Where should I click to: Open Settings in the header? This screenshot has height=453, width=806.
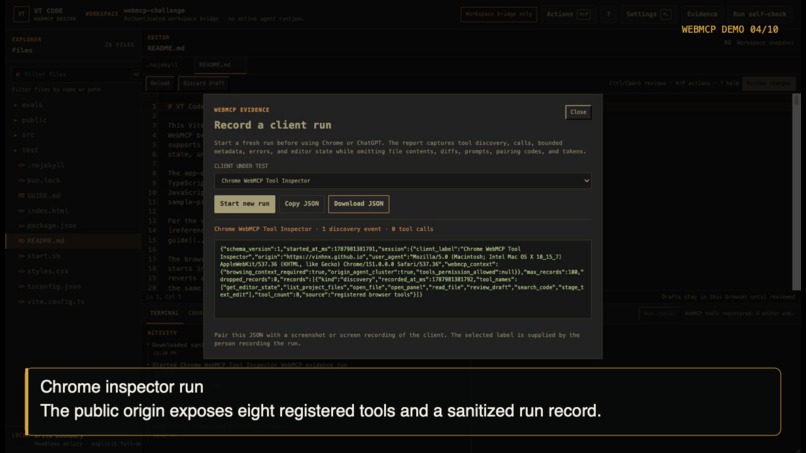point(648,14)
